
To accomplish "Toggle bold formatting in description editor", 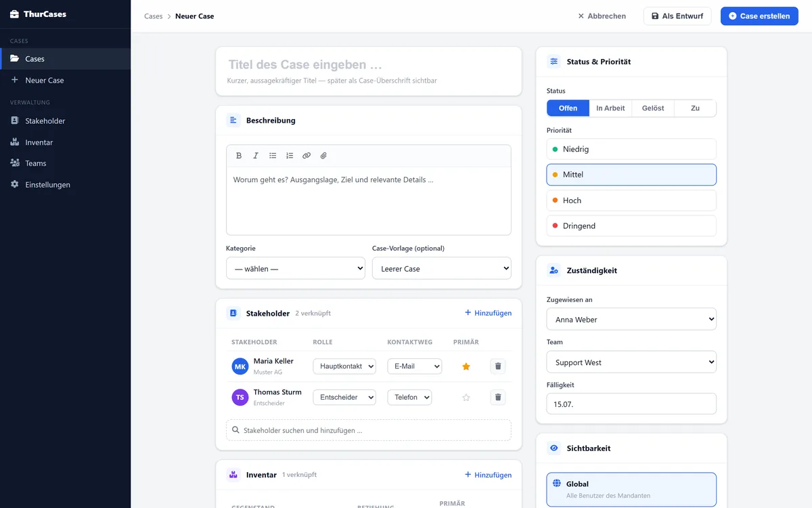I will (239, 156).
